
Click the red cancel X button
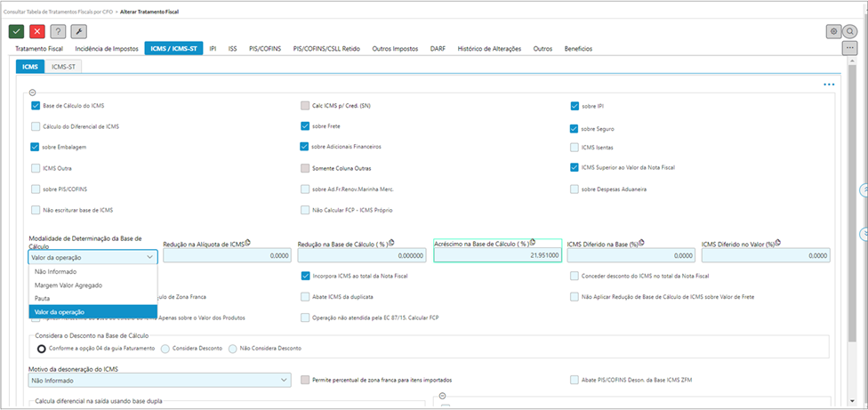36,31
